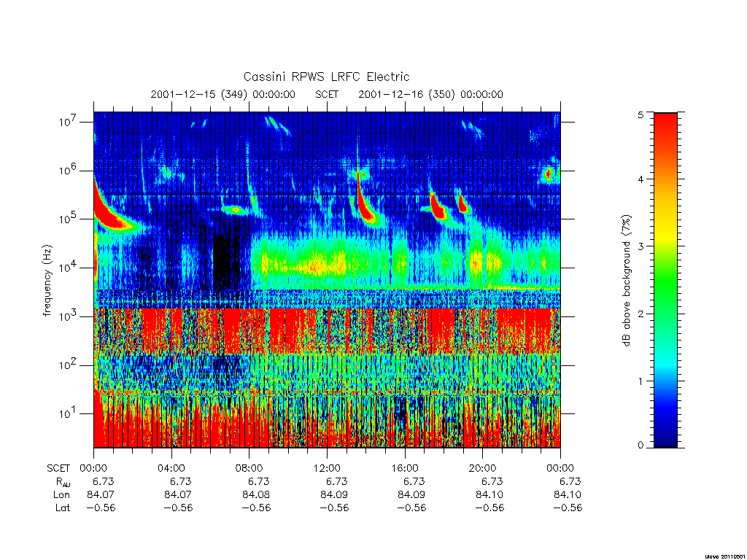Viewport: 747px width, 560px height.
Task: Click the '3' color bar tick label
Action: click(640, 246)
